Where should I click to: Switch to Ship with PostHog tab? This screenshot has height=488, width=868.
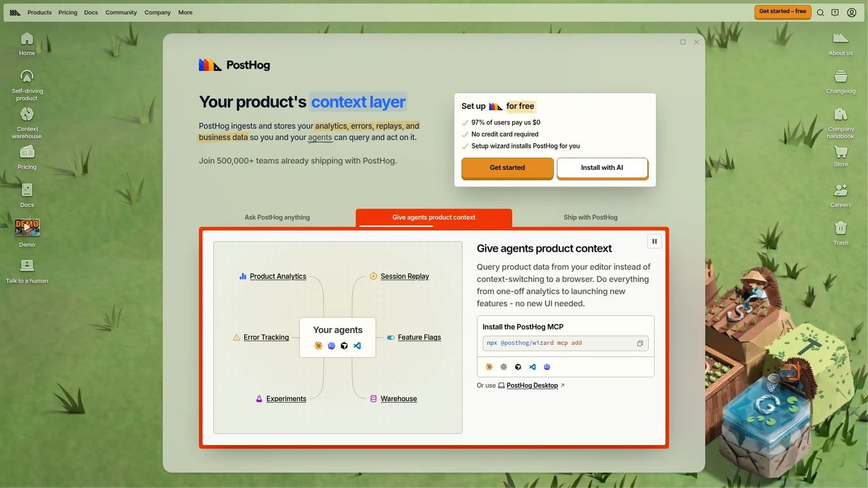591,217
